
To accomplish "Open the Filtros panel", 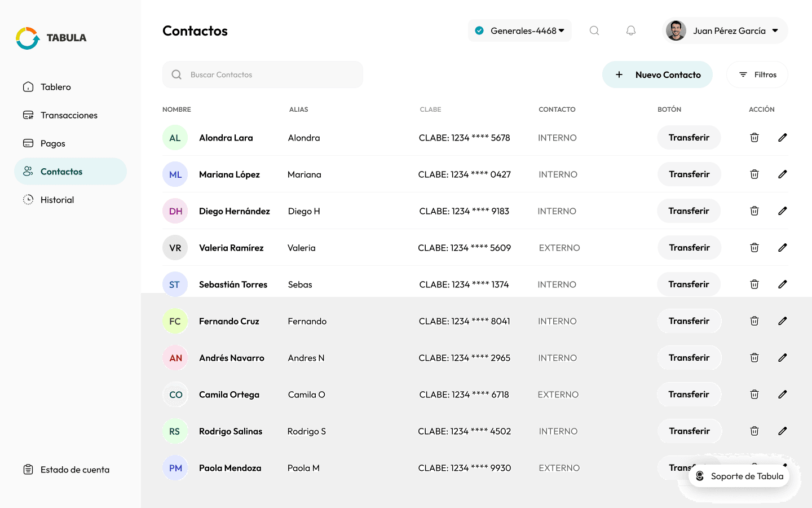I will 757,74.
